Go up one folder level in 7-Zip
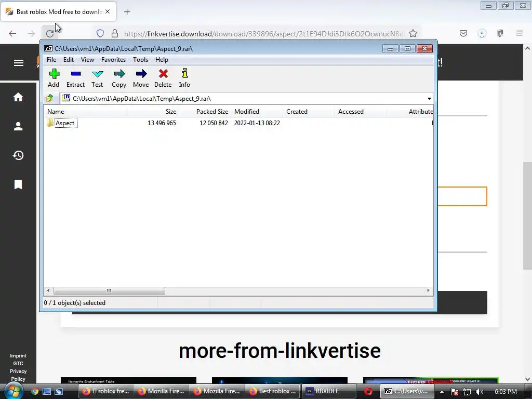Screen dimensions: 532x399 tap(50, 98)
